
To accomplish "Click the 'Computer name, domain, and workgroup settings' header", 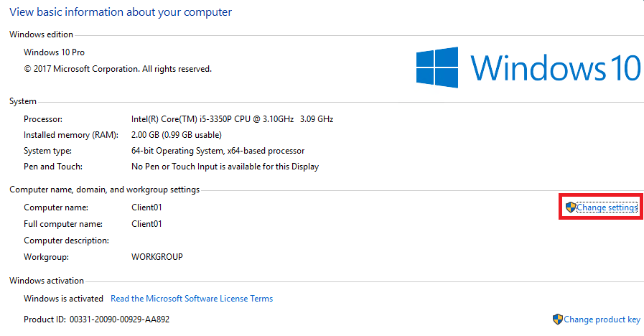I will click(105, 190).
